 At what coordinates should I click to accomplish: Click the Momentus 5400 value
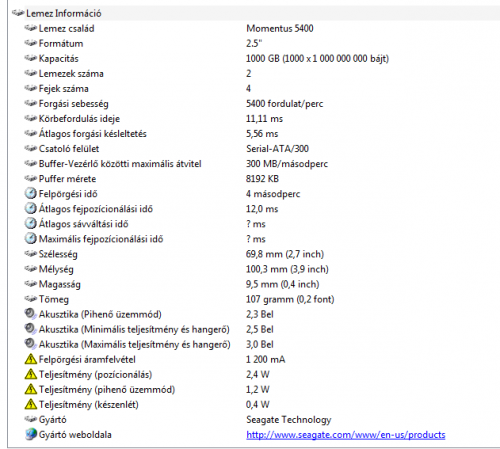click(280, 28)
